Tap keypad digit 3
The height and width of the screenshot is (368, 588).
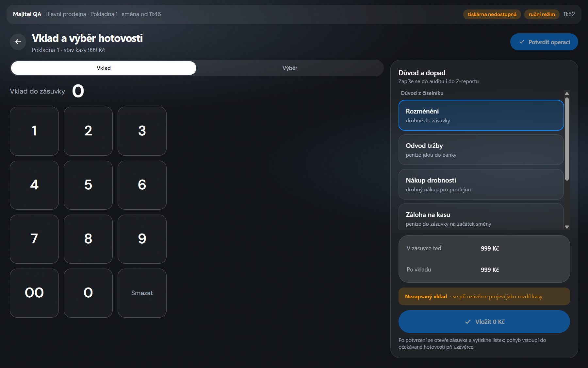click(x=142, y=131)
